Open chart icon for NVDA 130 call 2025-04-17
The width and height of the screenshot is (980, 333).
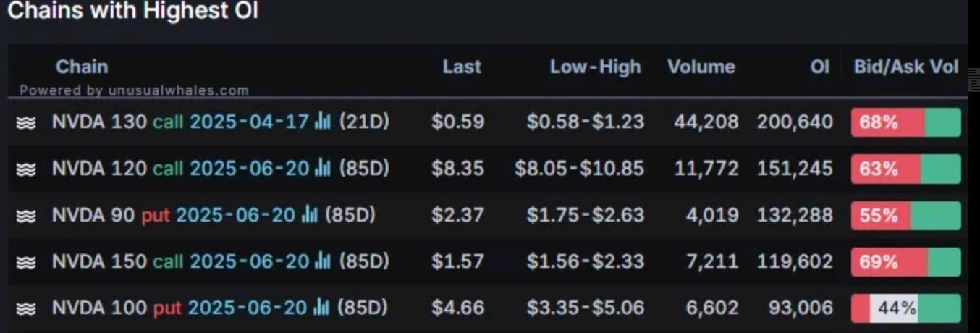click(323, 122)
